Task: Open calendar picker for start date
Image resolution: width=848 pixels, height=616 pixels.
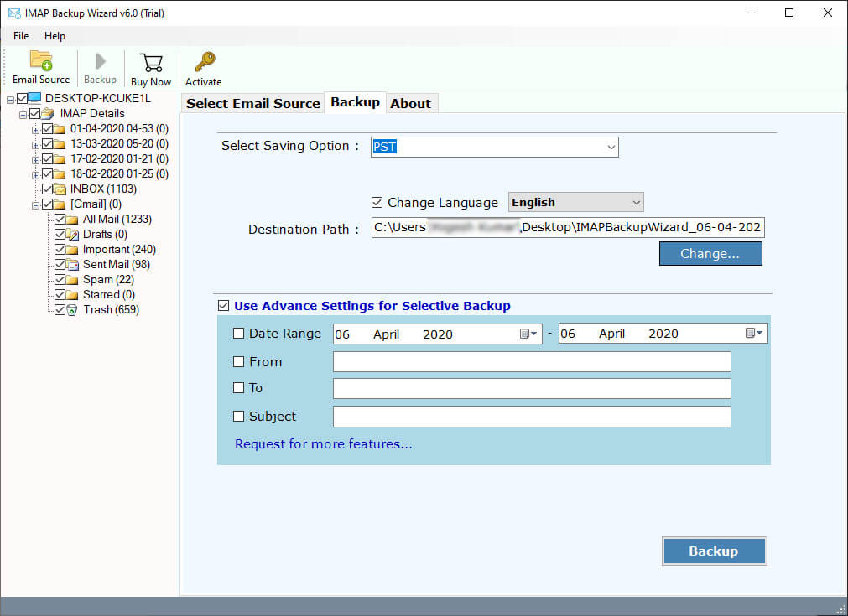Action: coord(528,334)
